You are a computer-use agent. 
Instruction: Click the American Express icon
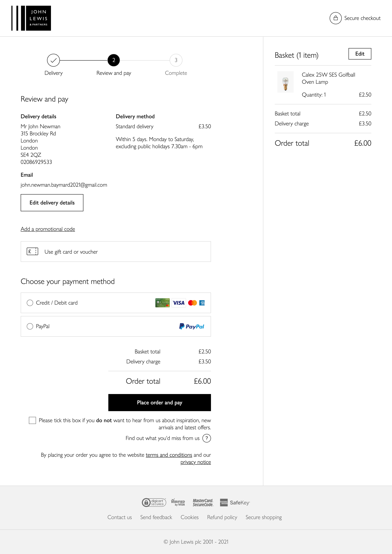click(x=202, y=303)
